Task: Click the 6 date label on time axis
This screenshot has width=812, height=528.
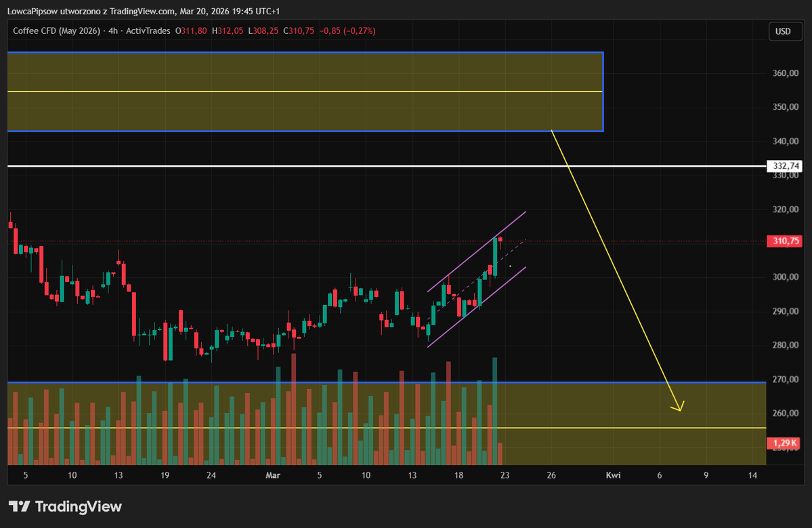Action: (659, 475)
